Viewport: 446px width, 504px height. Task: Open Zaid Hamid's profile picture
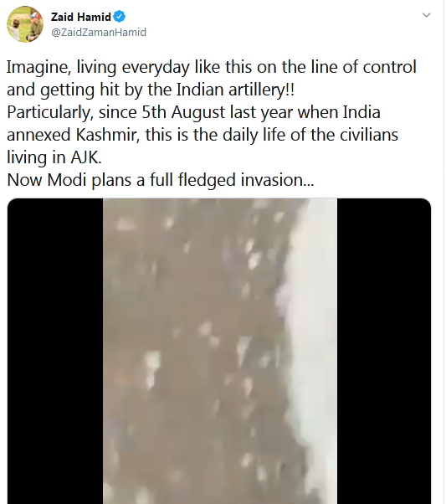tap(25, 24)
